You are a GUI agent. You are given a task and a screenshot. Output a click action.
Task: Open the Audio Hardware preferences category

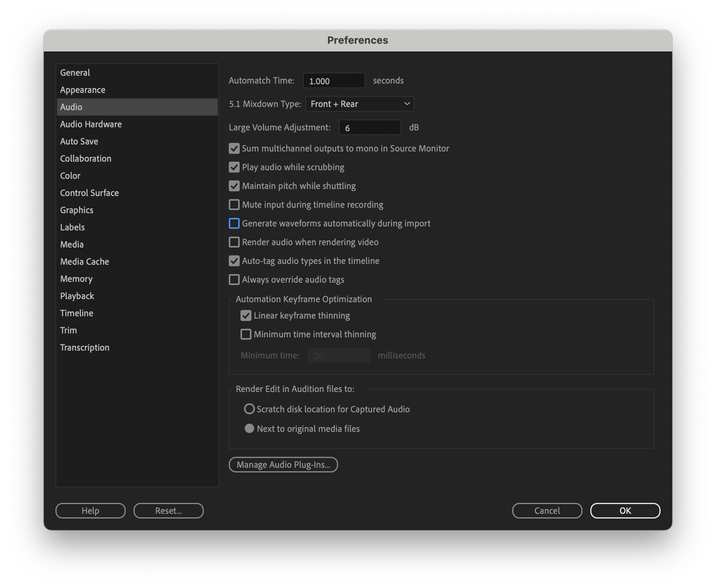(x=91, y=124)
